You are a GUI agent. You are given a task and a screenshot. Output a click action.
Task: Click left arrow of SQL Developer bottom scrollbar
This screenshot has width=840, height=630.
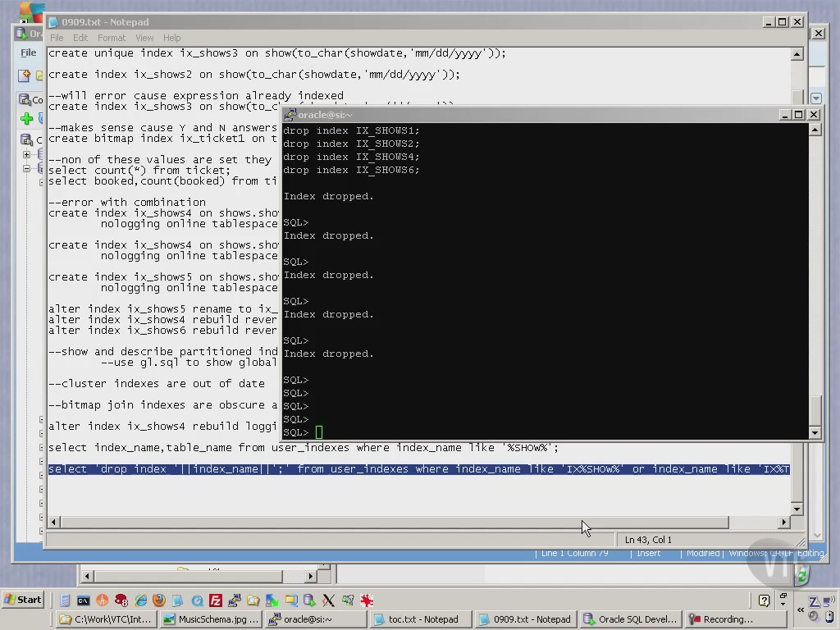(x=87, y=577)
